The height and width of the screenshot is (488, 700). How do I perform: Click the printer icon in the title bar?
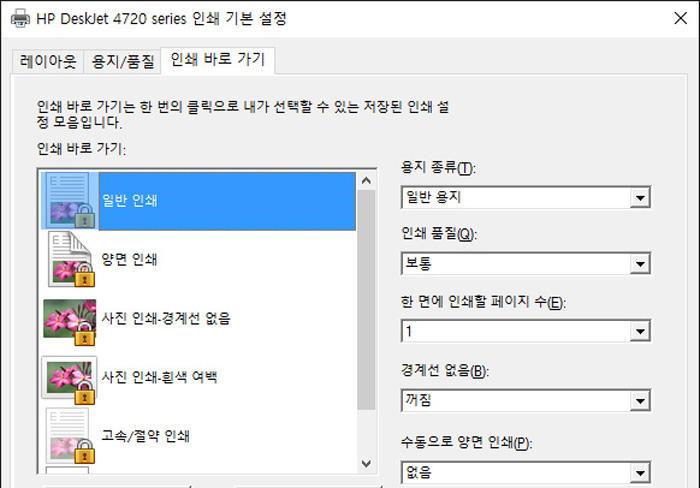click(x=20, y=18)
